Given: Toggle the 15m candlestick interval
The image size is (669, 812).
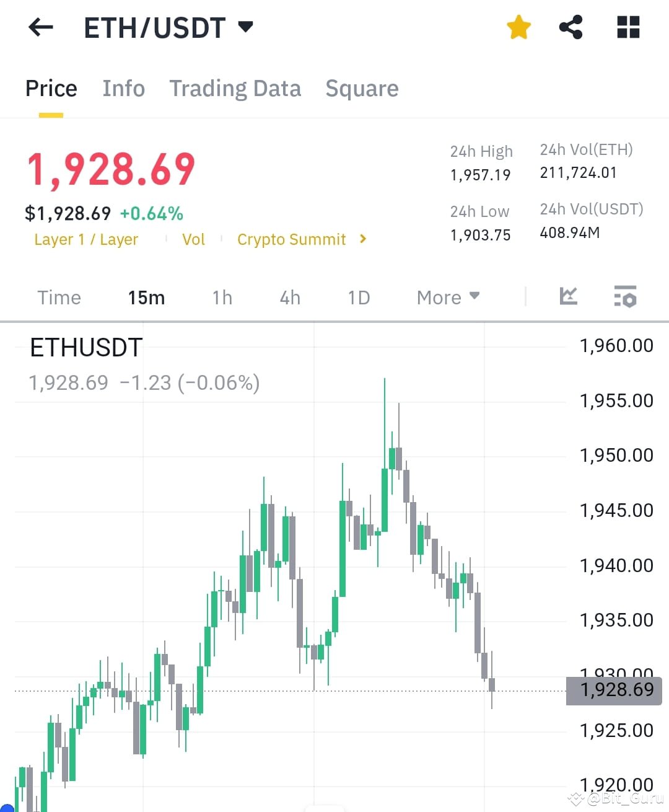Looking at the screenshot, I should (146, 298).
